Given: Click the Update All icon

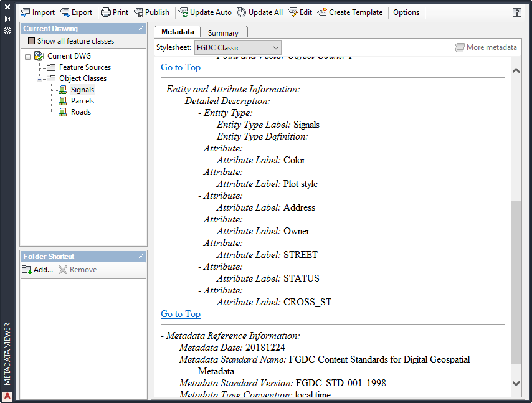Looking at the screenshot, I should [242, 12].
